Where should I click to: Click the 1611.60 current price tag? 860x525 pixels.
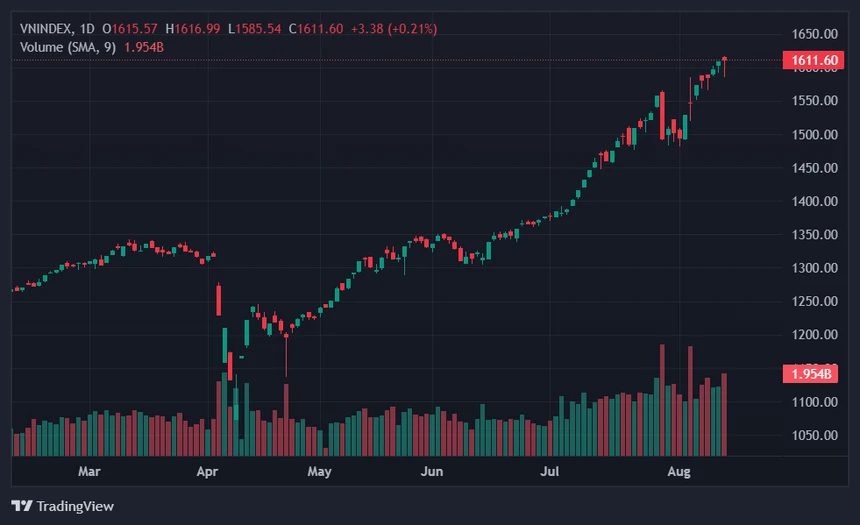[813, 60]
